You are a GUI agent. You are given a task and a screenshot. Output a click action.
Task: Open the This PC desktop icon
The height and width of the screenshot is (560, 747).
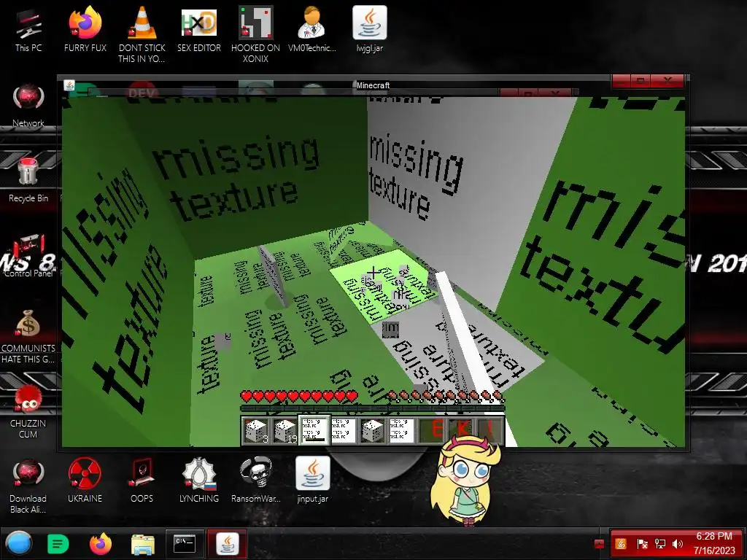pyautogui.click(x=28, y=30)
